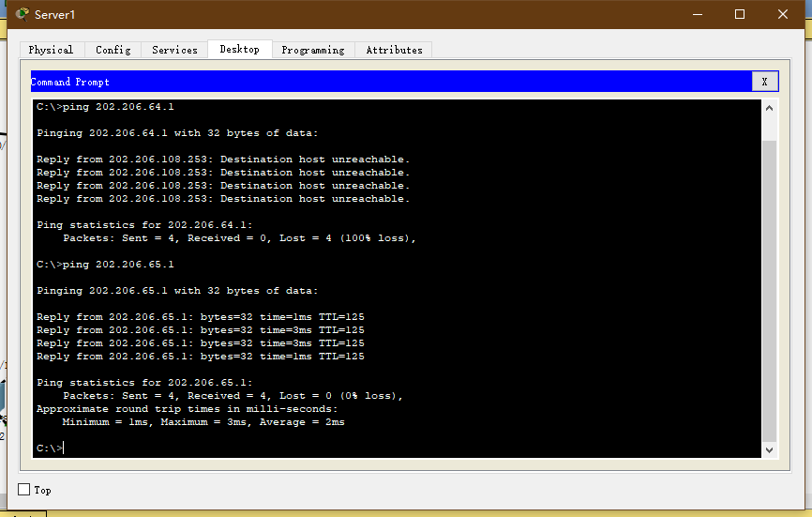
Task: Maximize the Server1 window
Action: click(740, 14)
